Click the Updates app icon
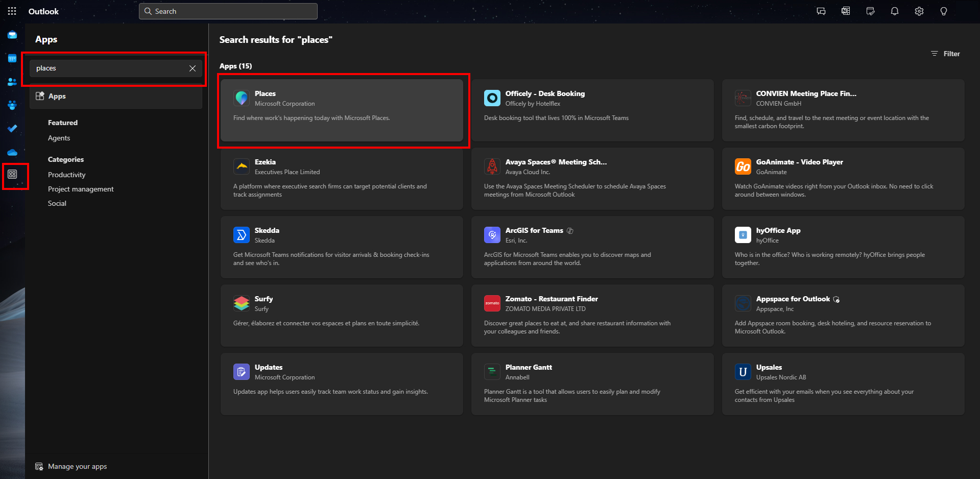Image resolution: width=980 pixels, height=479 pixels. click(x=242, y=372)
